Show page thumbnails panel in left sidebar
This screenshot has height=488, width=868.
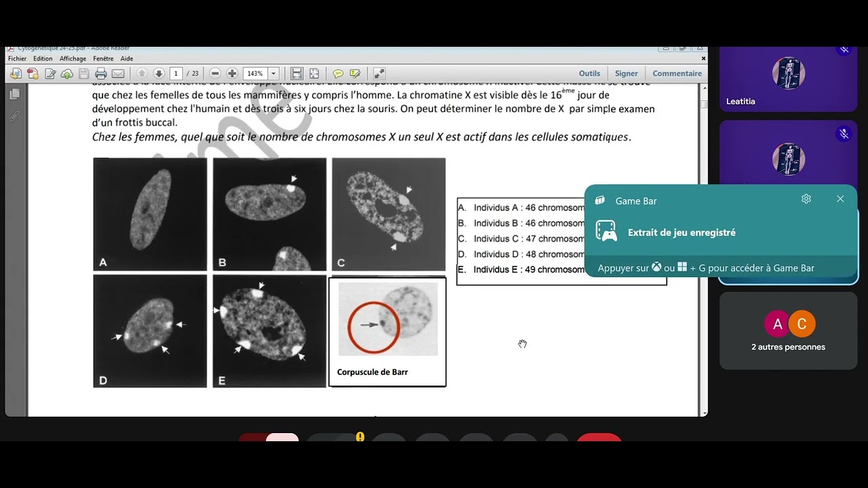coord(14,94)
